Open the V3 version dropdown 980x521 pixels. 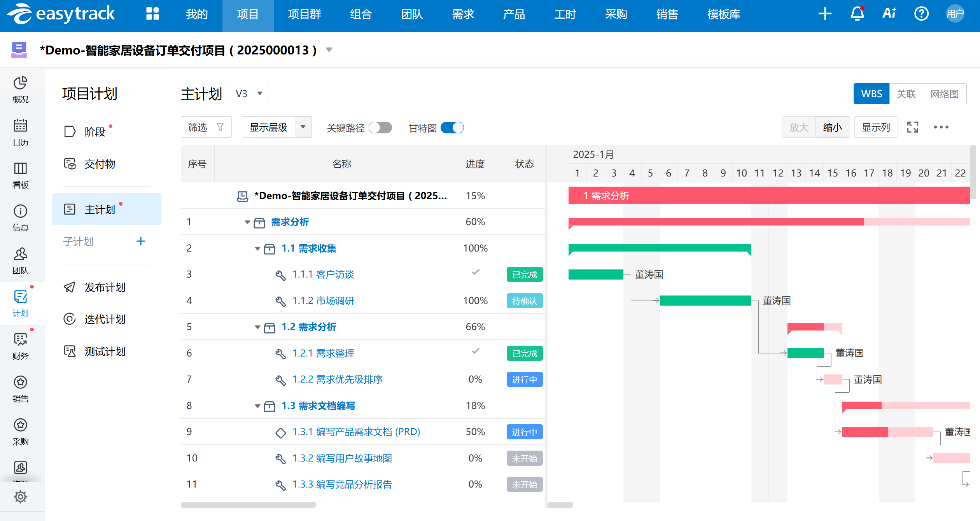[248, 94]
